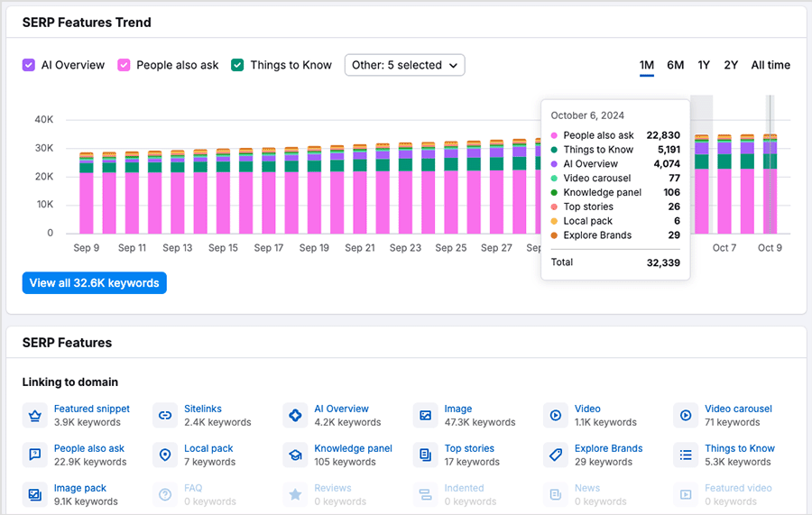Click the 'Linking to domain' subheading
The image size is (812, 515).
69,382
